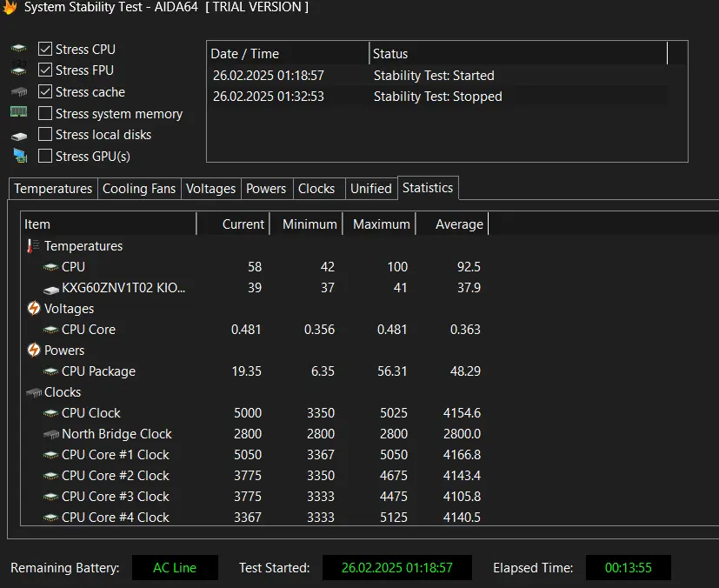The image size is (719, 588).
Task: Enable Stress system memory checkbox
Action: [45, 113]
